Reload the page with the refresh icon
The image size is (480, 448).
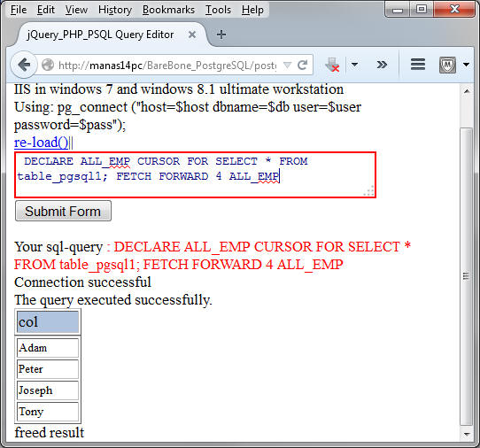[303, 65]
